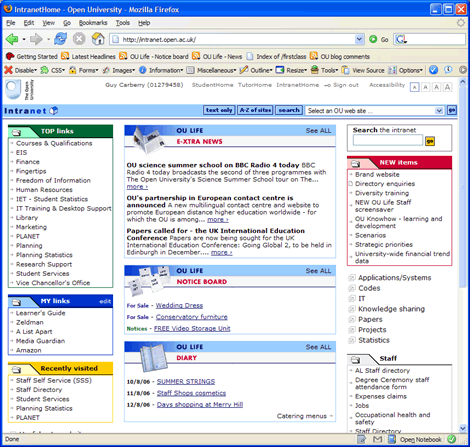Click A-Z of sites button
The width and height of the screenshot is (470, 447).
(255, 110)
